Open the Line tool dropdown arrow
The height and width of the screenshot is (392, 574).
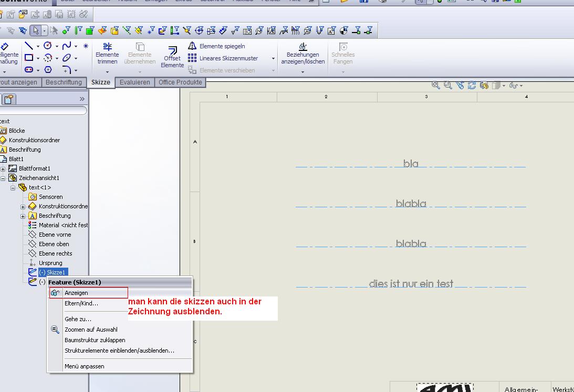(38, 46)
